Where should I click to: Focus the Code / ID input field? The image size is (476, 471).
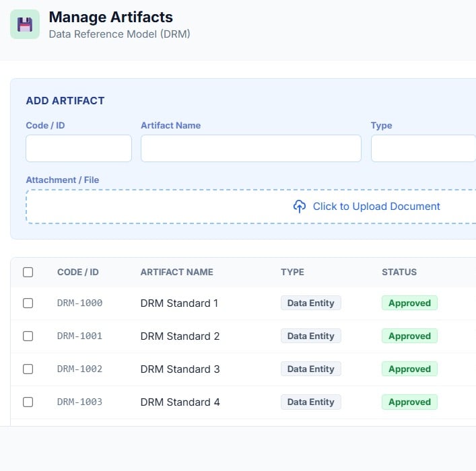pos(79,149)
